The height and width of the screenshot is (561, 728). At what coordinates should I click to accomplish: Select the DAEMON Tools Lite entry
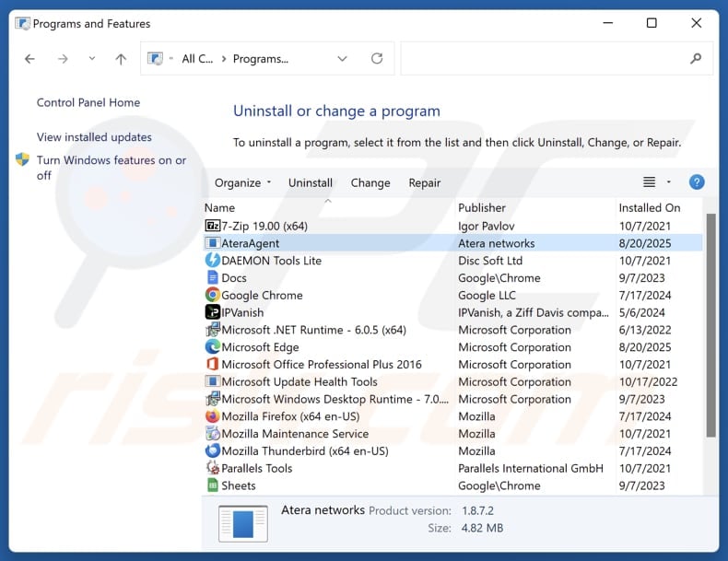[452, 261]
